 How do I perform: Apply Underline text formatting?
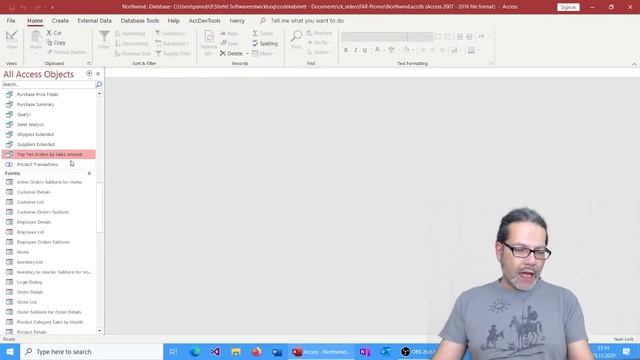point(365,50)
